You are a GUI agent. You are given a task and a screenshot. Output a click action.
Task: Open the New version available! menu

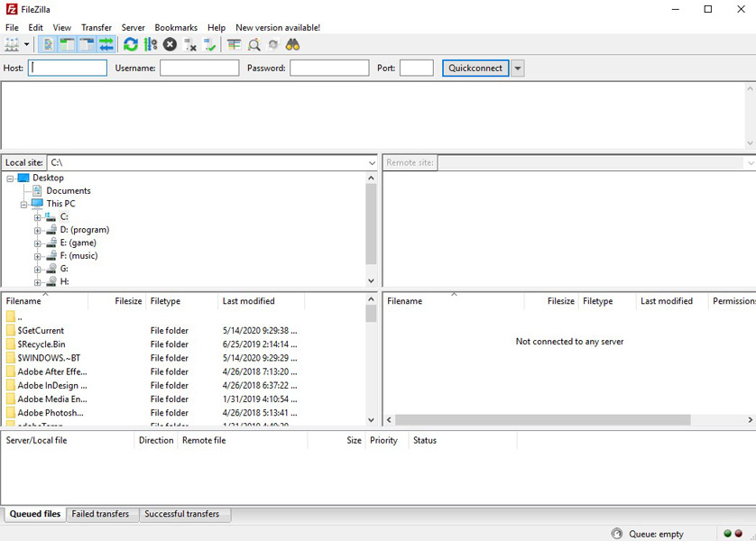[x=278, y=27]
